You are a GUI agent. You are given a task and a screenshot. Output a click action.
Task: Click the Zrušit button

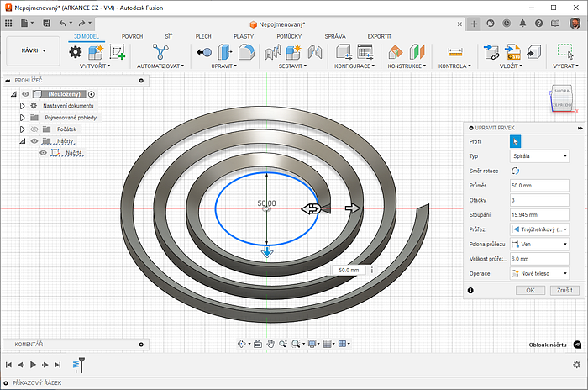[565, 290]
